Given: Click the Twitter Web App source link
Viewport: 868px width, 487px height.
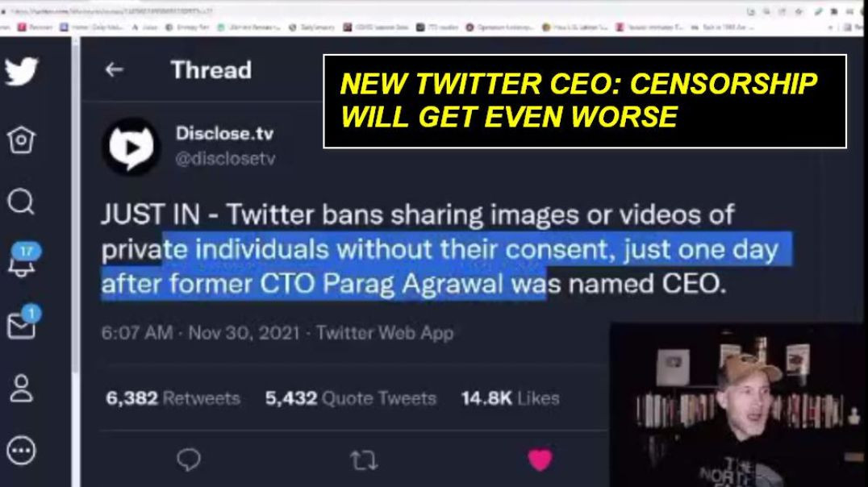Looking at the screenshot, I should point(385,333).
